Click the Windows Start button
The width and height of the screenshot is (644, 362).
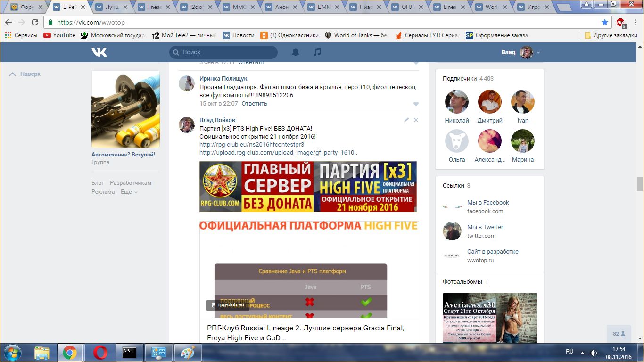tap(12, 353)
